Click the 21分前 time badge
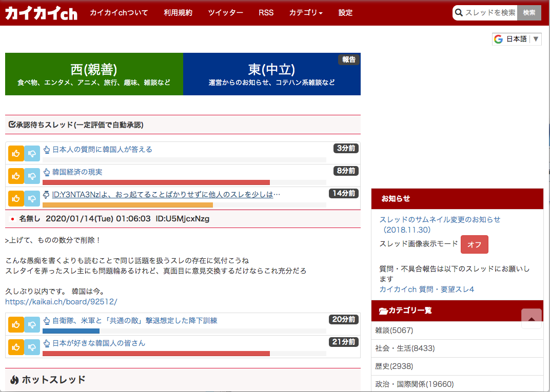The width and height of the screenshot is (550, 392). (x=344, y=342)
